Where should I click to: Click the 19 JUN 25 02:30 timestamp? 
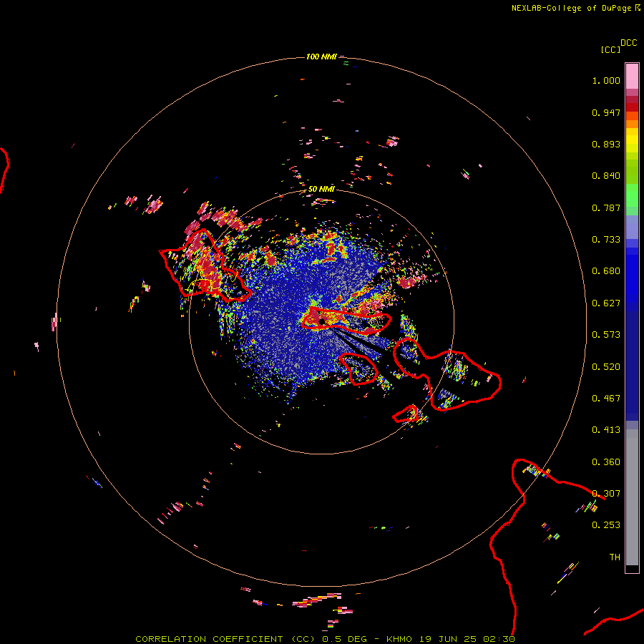(x=467, y=639)
